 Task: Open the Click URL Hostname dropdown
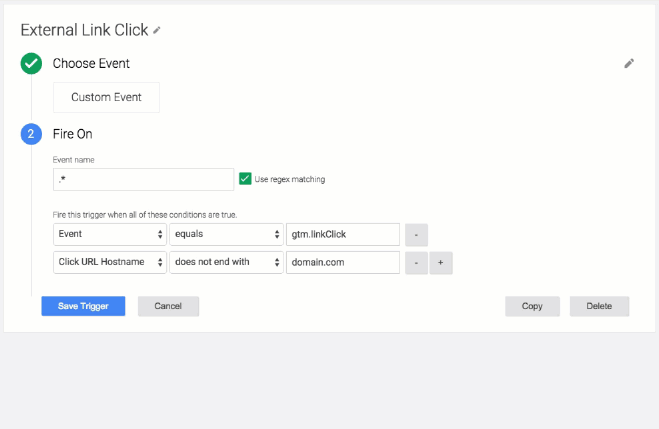(110, 262)
